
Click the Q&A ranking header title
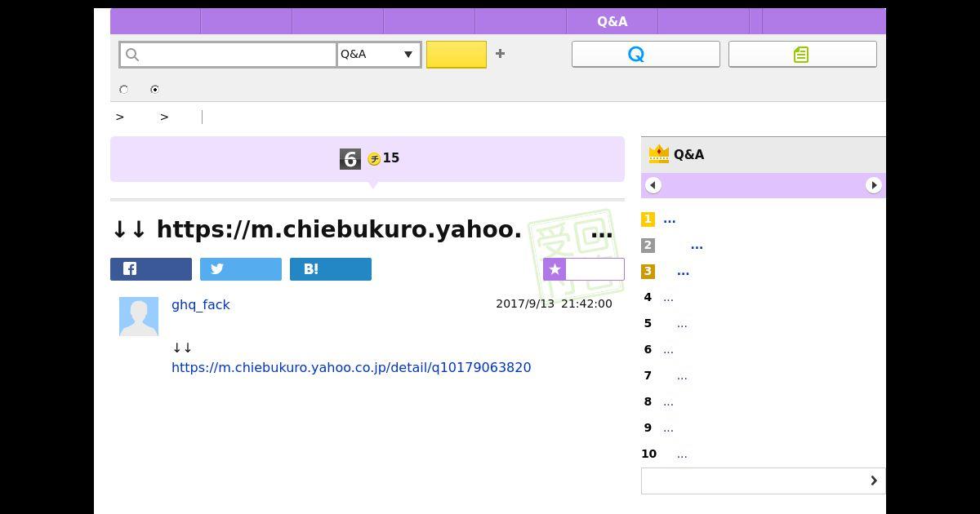tap(688, 154)
